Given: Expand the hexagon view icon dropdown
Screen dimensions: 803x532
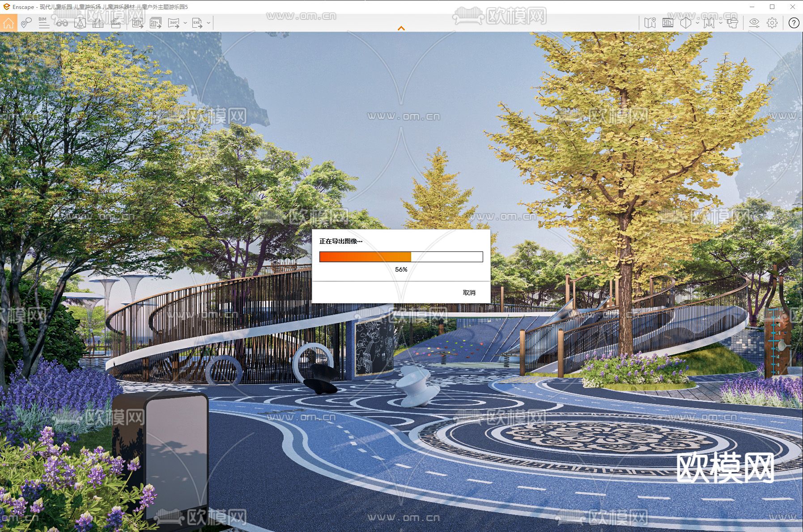Looking at the screenshot, I should [697, 23].
